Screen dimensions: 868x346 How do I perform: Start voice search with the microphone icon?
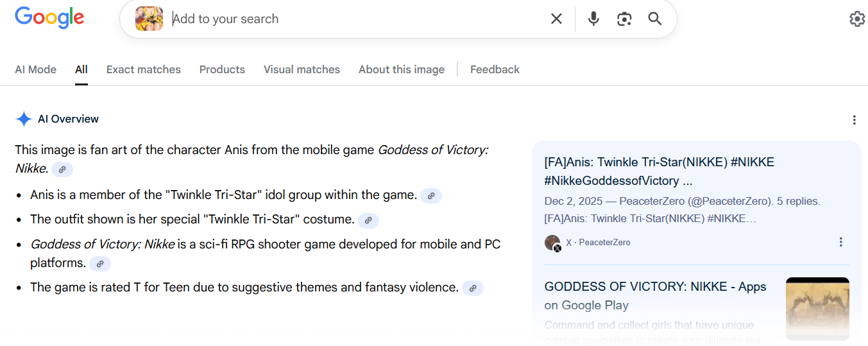[593, 19]
